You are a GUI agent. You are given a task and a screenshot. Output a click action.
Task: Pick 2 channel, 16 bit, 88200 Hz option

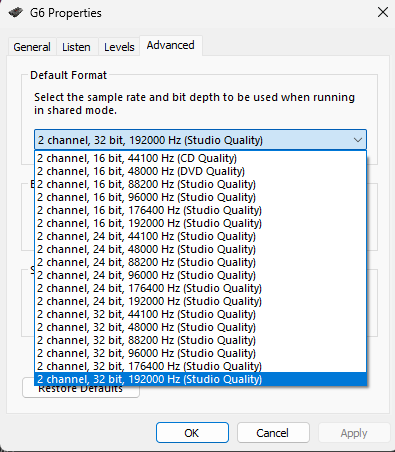[x=200, y=184]
